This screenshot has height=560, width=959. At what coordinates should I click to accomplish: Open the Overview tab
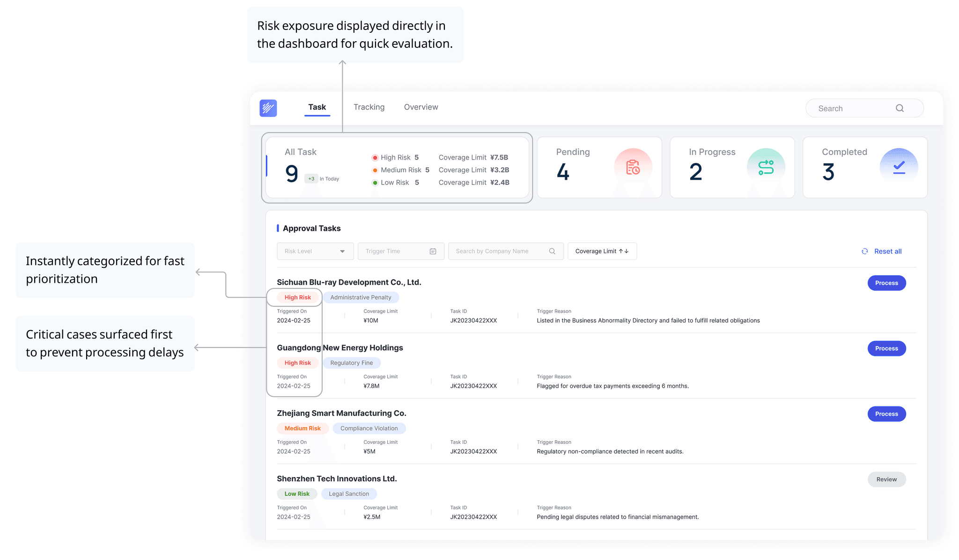[421, 107]
